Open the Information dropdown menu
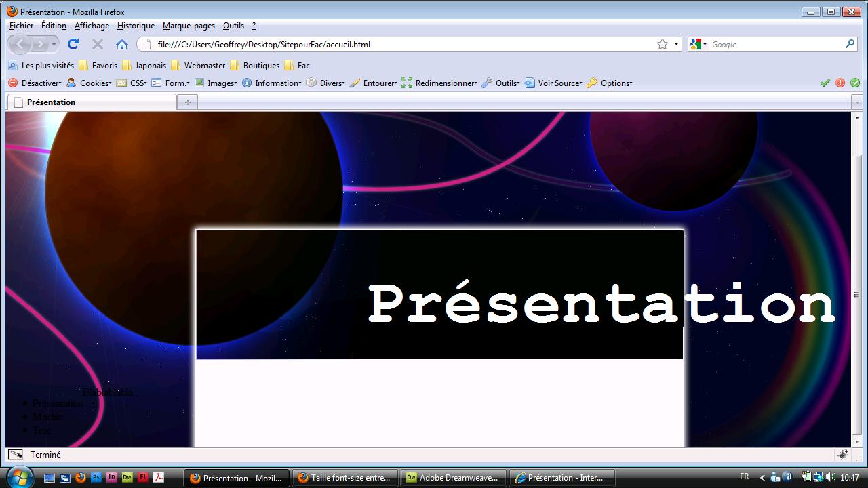Viewport: 868px width, 488px height. (271, 83)
